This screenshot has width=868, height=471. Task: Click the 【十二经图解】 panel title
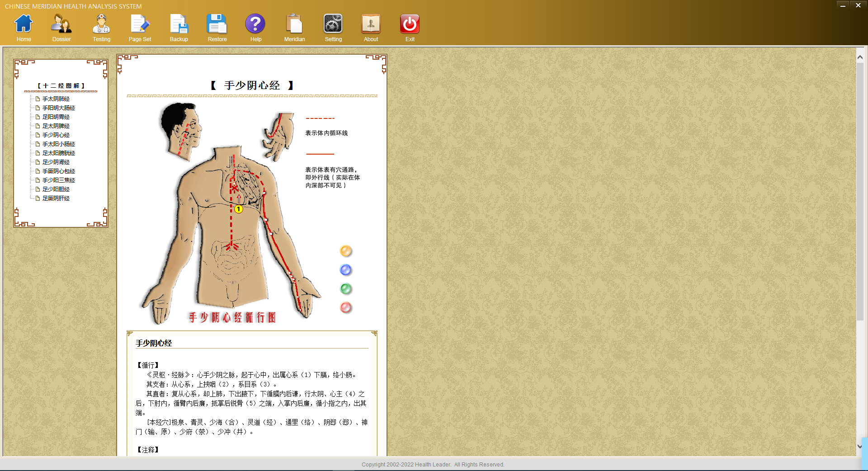point(61,85)
